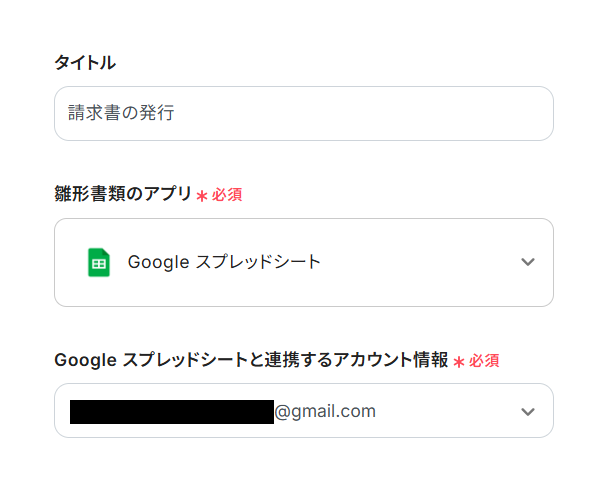The image size is (615, 499).
Task: Click the empty right end of the title field
Action: point(480,113)
